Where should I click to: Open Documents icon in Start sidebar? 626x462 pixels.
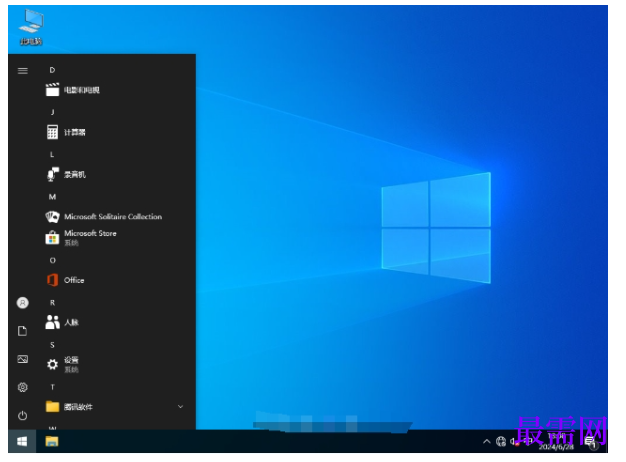coord(23,331)
